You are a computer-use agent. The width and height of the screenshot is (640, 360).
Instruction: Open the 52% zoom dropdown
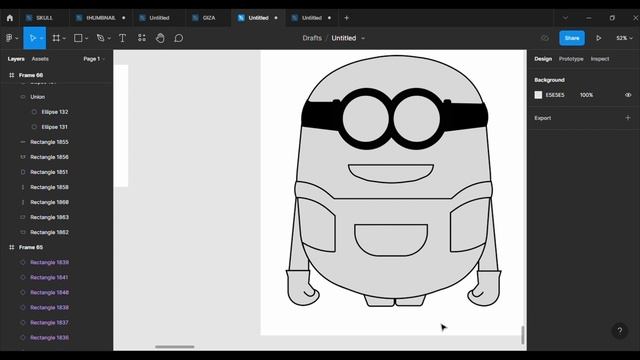pos(624,38)
